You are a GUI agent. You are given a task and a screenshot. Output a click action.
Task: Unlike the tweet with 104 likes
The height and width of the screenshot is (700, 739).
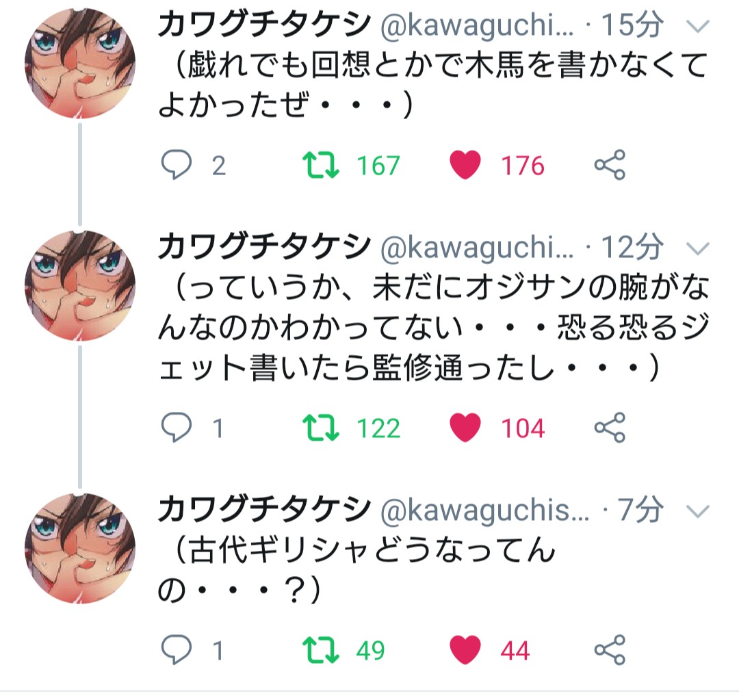pyautogui.click(x=465, y=427)
